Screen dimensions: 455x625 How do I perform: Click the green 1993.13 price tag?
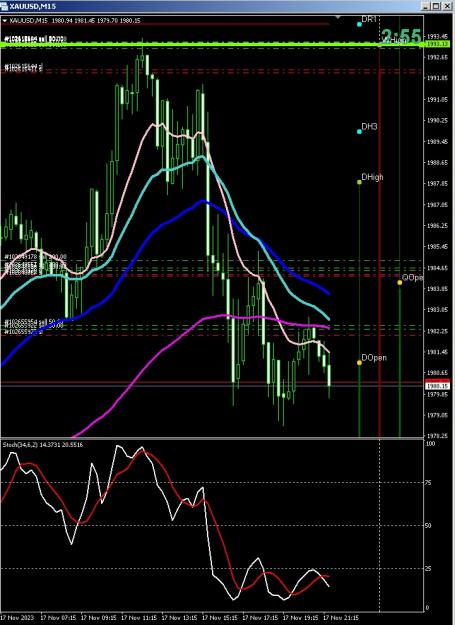437,44
